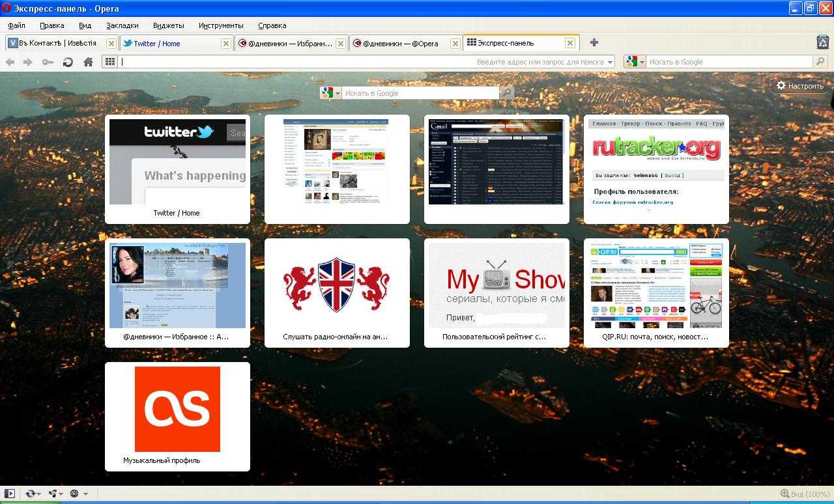Open the Правка menu
Screen dimensions: 834x504
[51, 25]
